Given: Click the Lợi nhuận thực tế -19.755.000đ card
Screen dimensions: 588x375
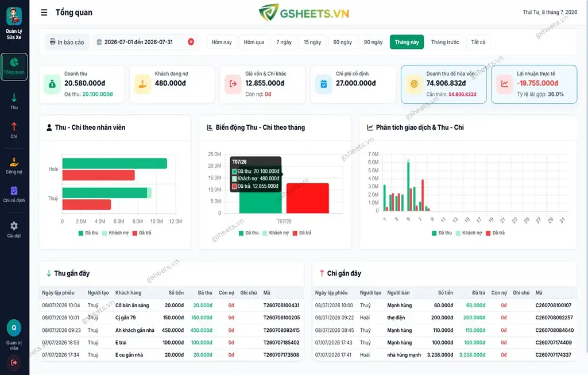Looking at the screenshot, I should click(x=534, y=84).
